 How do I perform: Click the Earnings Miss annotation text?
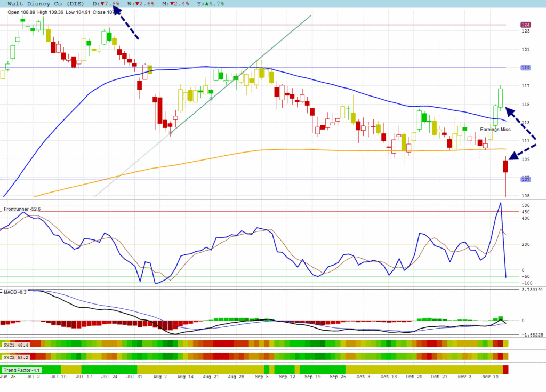(x=495, y=130)
